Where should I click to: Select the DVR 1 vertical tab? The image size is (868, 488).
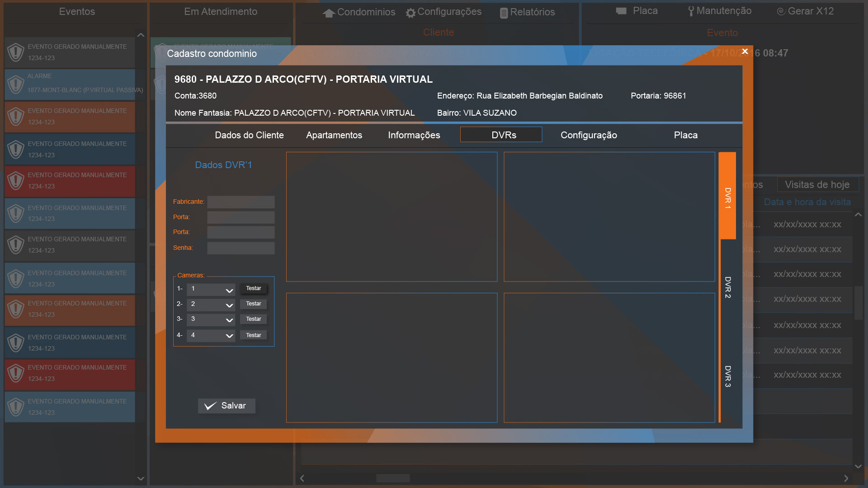pos(727,196)
